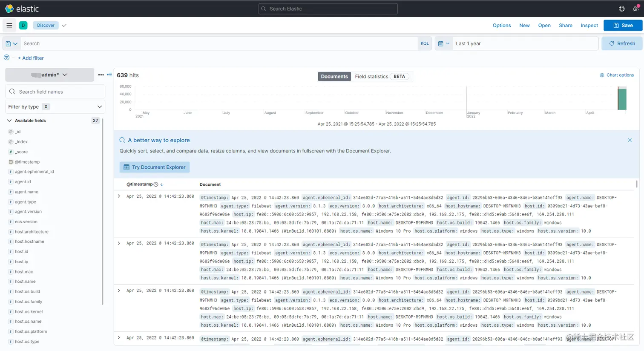Click the Discover breadcrumb badge
Image resolution: width=644 pixels, height=351 pixels.
(x=46, y=25)
